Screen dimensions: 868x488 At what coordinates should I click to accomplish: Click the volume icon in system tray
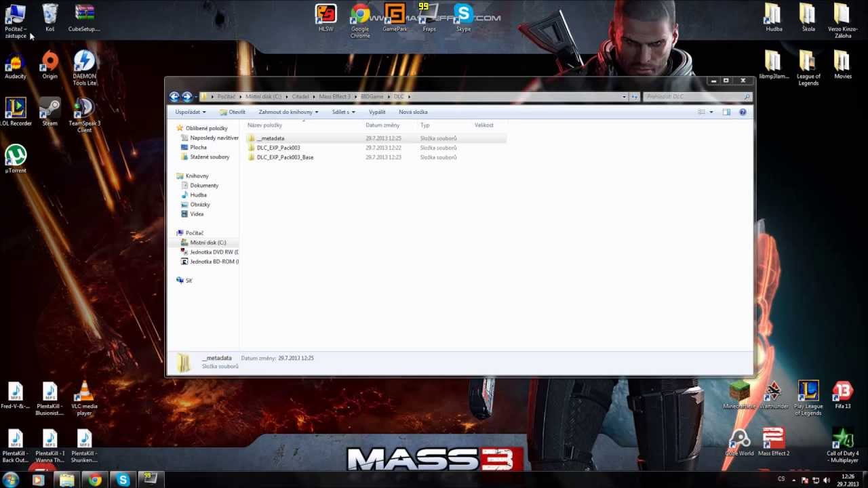[826, 480]
